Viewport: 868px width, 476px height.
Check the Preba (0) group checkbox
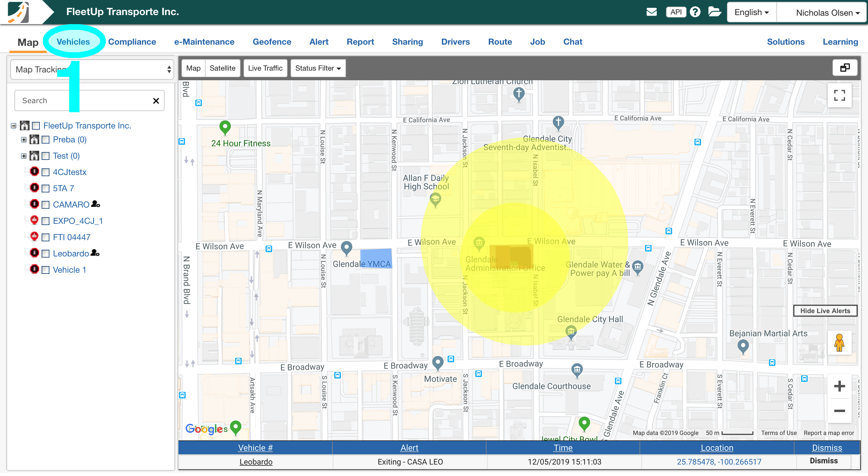tap(46, 140)
